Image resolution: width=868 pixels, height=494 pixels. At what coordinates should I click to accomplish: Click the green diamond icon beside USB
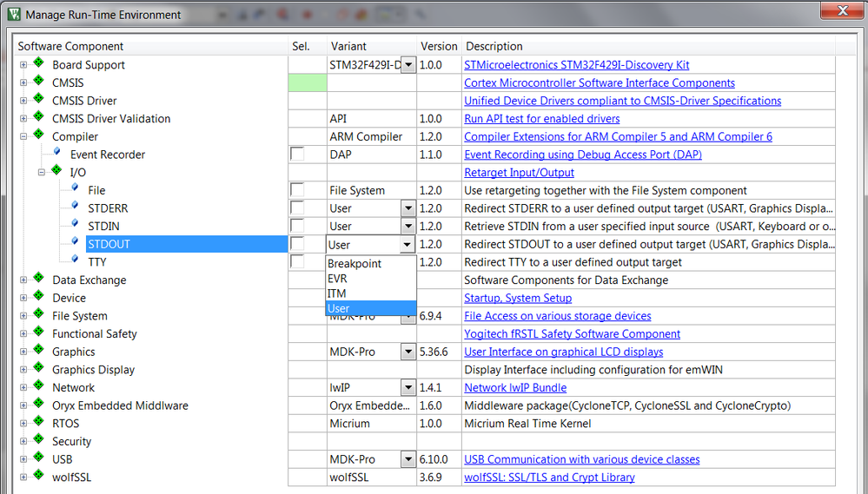tap(39, 457)
